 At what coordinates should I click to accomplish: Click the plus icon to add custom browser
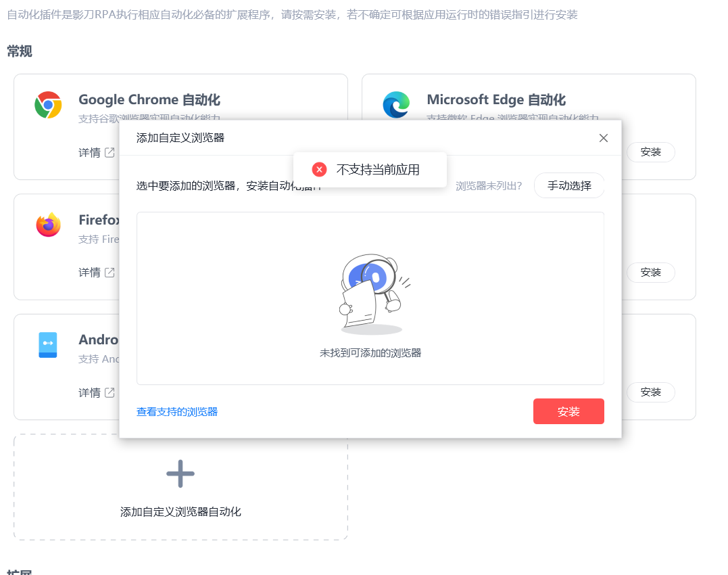coord(180,474)
